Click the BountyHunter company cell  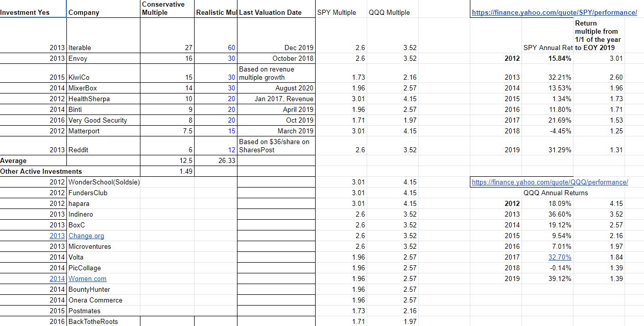pos(103,289)
